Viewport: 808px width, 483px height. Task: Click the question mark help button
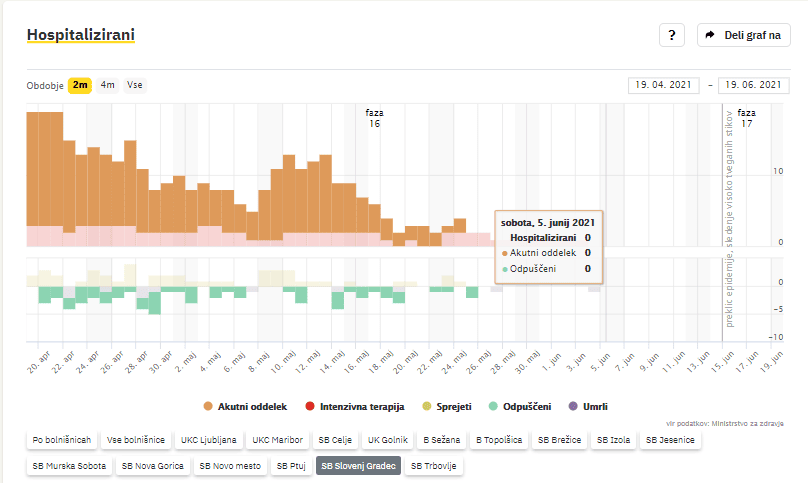tap(671, 35)
